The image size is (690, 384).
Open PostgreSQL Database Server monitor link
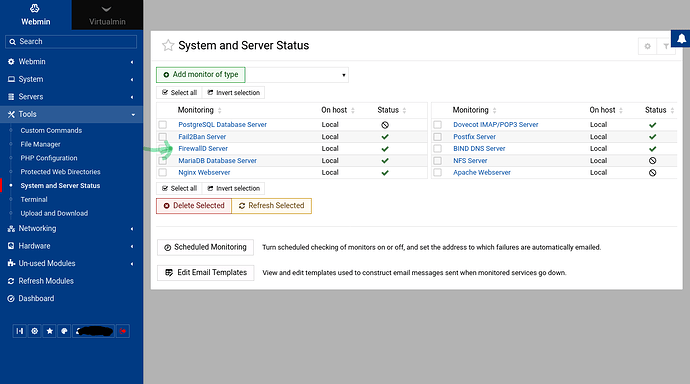(x=222, y=125)
